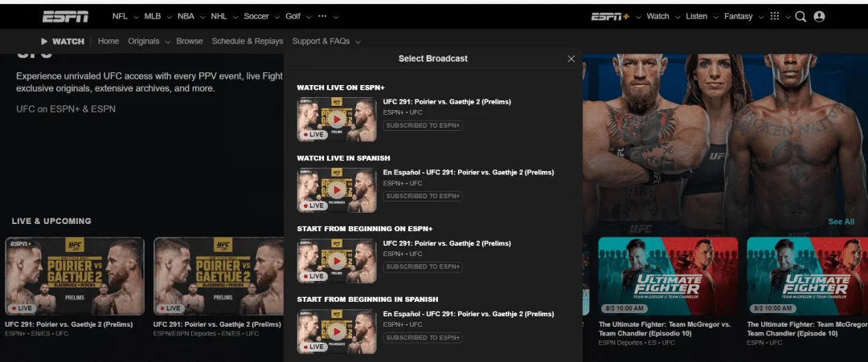868x362 pixels.
Task: Expand the Originals dropdown chevron
Action: pyautogui.click(x=167, y=42)
